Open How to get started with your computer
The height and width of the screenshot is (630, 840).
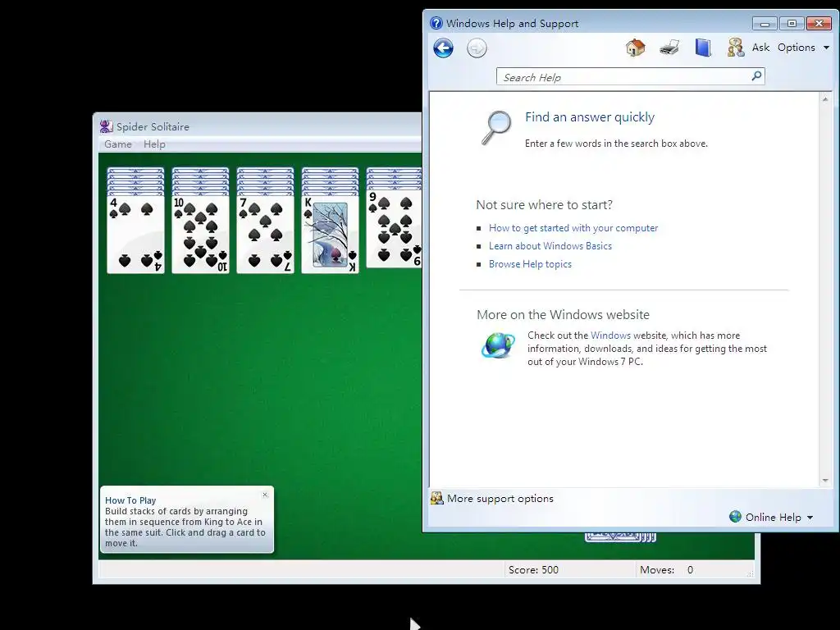point(573,228)
